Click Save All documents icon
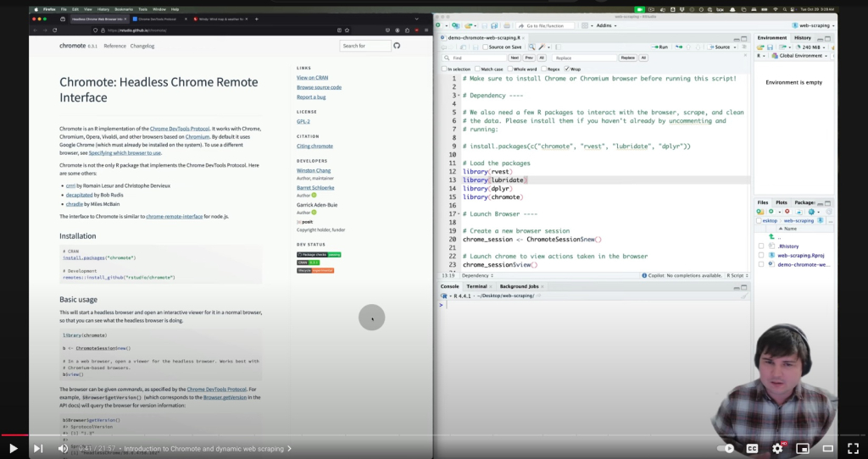 click(494, 25)
